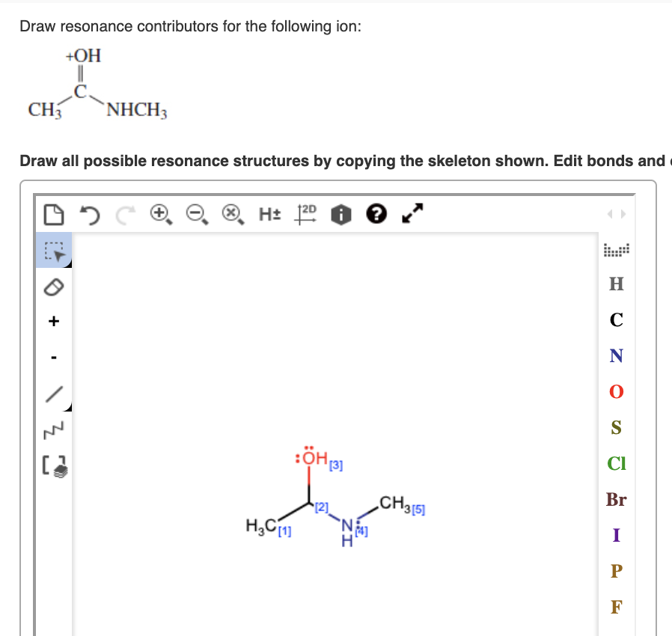
Task: Redo the previously undone action
Action: [125, 215]
